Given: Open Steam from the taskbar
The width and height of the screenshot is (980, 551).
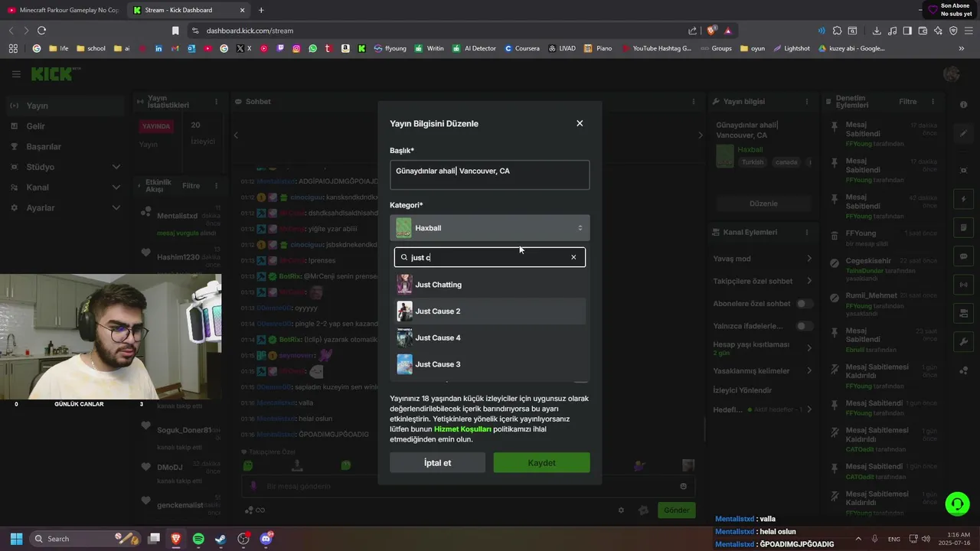Looking at the screenshot, I should click(220, 539).
